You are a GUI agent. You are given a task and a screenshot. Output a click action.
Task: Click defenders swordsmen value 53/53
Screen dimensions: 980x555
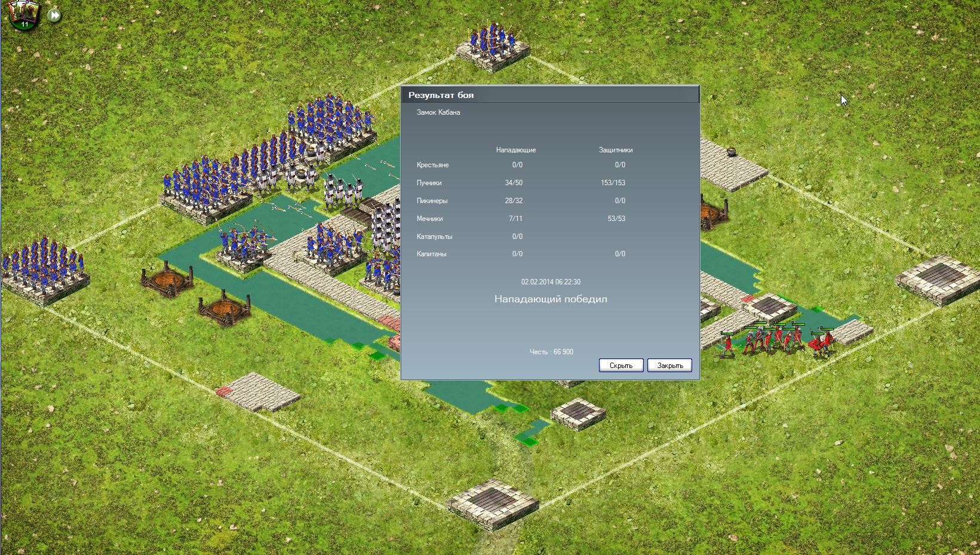616,219
